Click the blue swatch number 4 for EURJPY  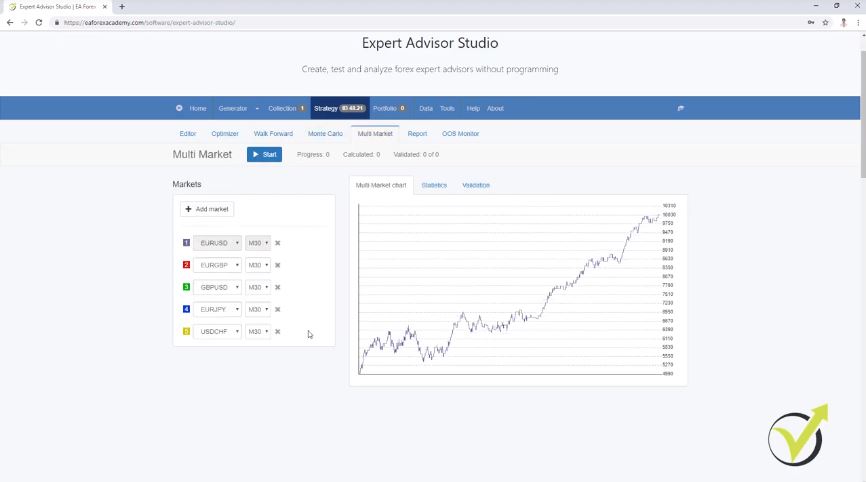186,309
